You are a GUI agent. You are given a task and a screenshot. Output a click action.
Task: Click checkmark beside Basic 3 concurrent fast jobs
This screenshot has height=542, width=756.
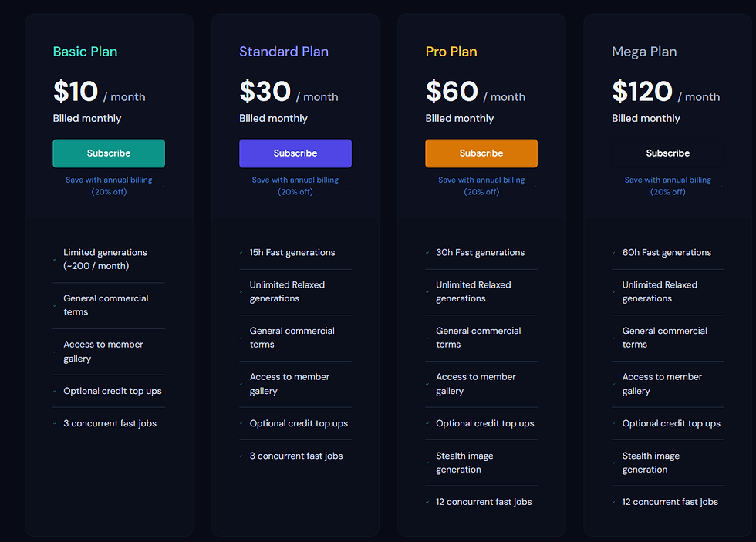click(x=55, y=423)
